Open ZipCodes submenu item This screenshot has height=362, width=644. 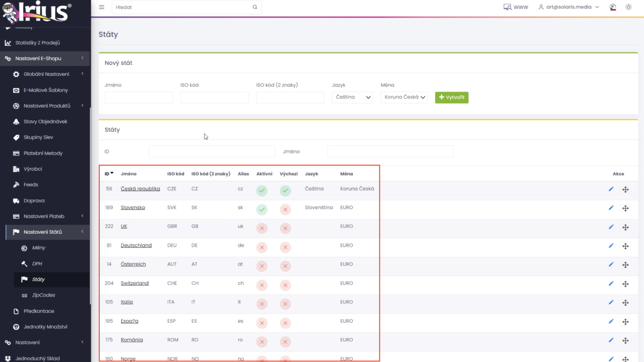coord(44,295)
